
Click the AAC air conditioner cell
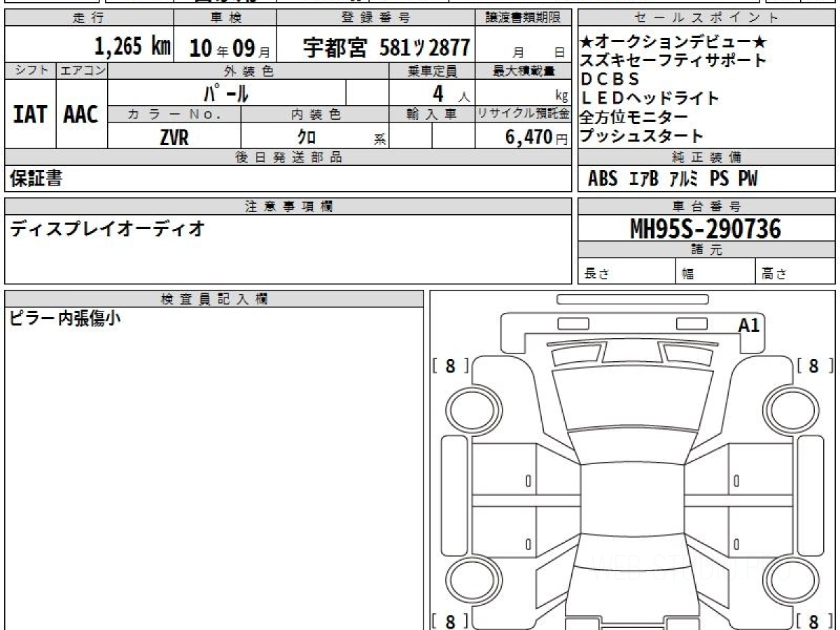point(81,115)
